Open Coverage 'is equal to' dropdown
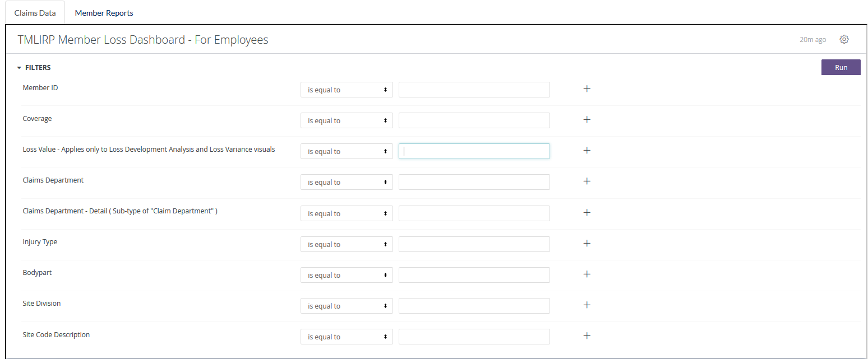The image size is (868, 359). point(346,120)
